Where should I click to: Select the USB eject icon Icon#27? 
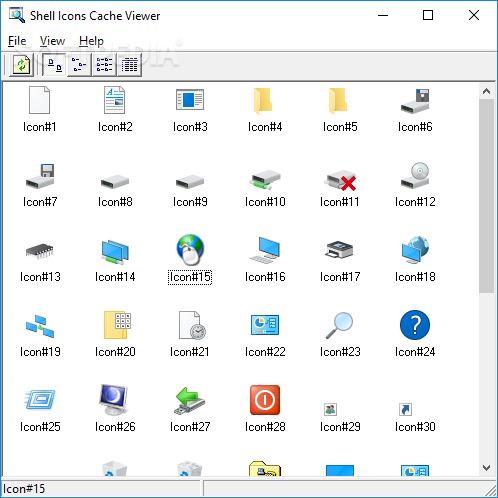[189, 401]
